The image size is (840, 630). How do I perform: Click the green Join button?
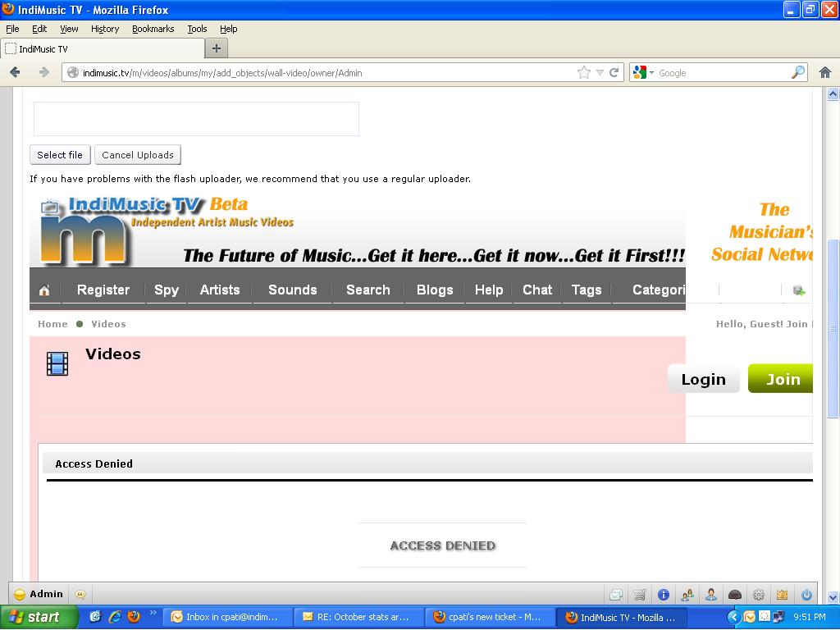(781, 379)
